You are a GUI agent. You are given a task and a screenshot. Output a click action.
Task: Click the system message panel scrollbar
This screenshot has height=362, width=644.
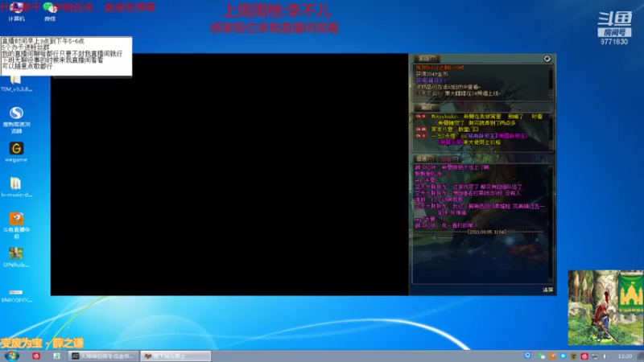(x=551, y=82)
